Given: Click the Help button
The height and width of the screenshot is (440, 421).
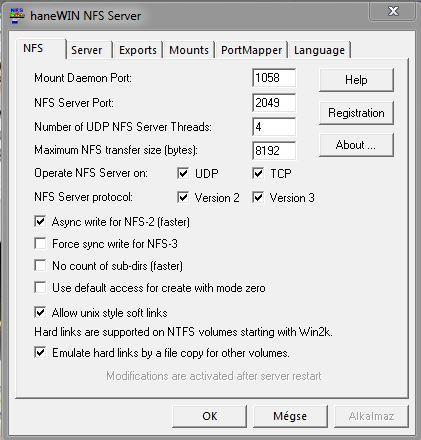Looking at the screenshot, I should (356, 80).
